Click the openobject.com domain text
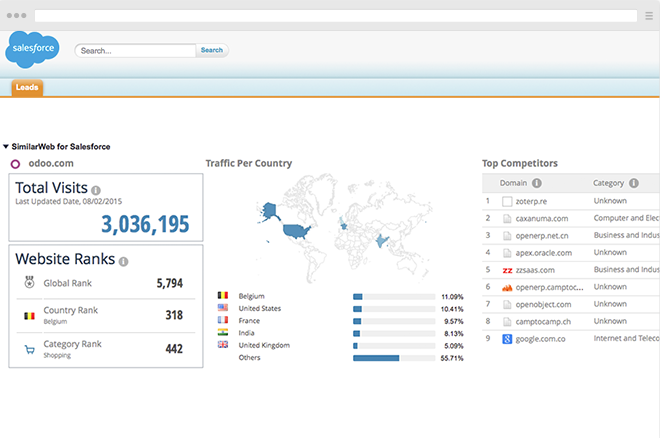 (x=543, y=305)
